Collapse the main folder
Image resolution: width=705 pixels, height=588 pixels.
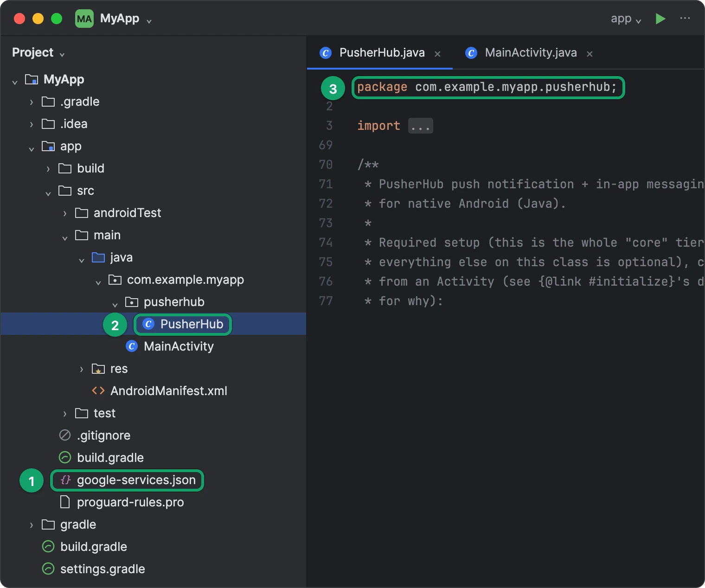click(65, 238)
